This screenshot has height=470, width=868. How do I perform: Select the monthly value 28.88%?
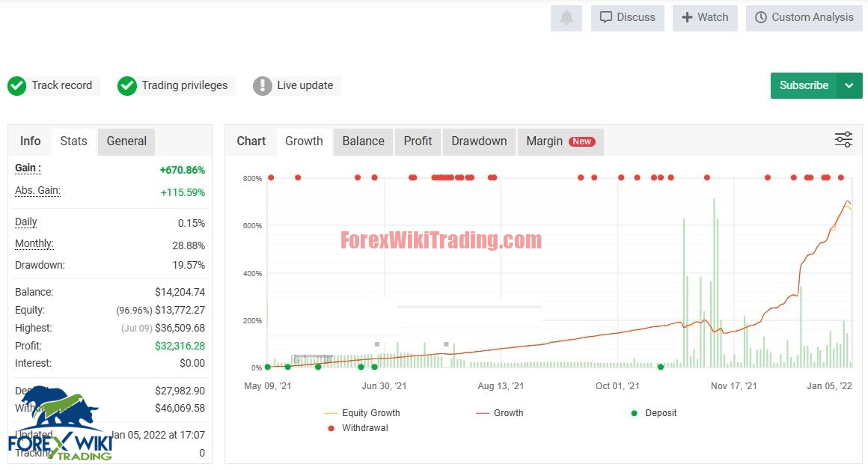point(189,245)
